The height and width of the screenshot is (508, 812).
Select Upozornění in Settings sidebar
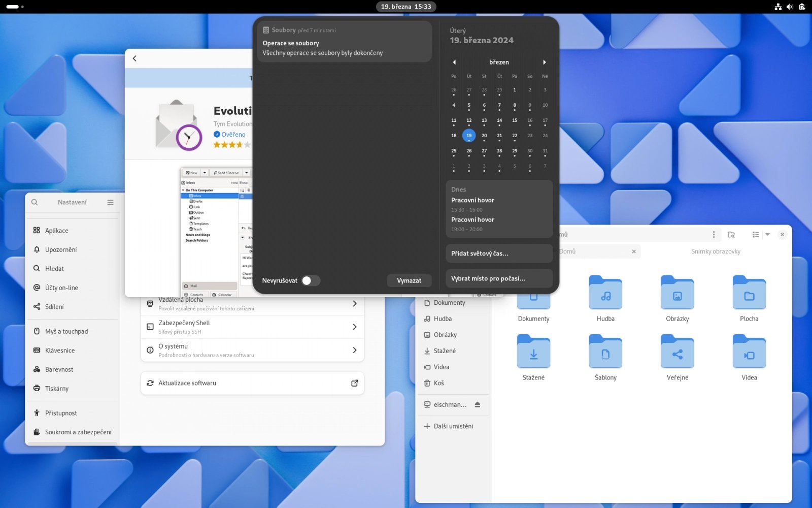(73, 249)
